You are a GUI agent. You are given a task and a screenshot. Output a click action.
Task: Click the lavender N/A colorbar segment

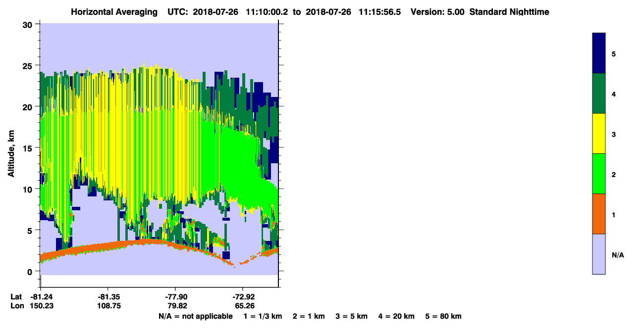pos(599,254)
